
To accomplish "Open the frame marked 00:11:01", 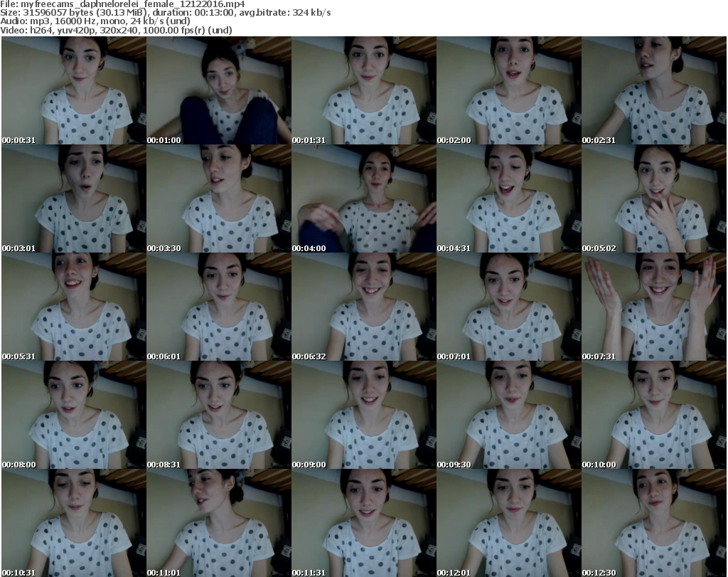I will [x=219, y=523].
